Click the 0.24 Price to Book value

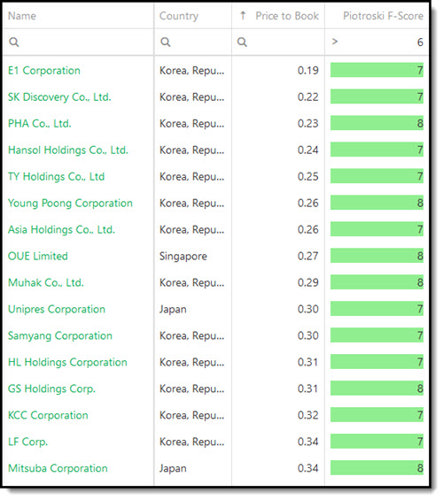(308, 150)
